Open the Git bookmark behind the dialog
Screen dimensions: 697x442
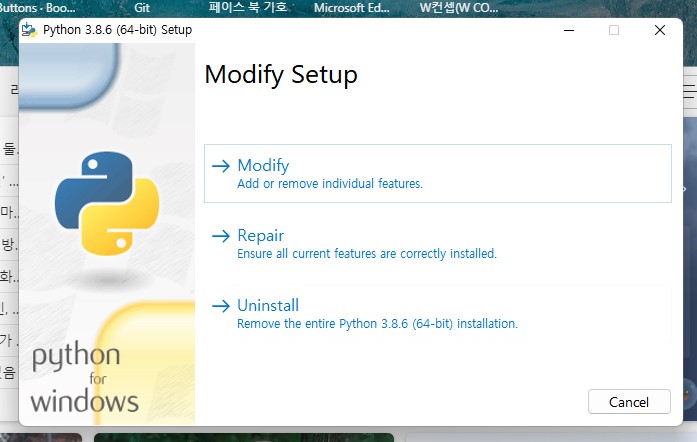point(142,8)
